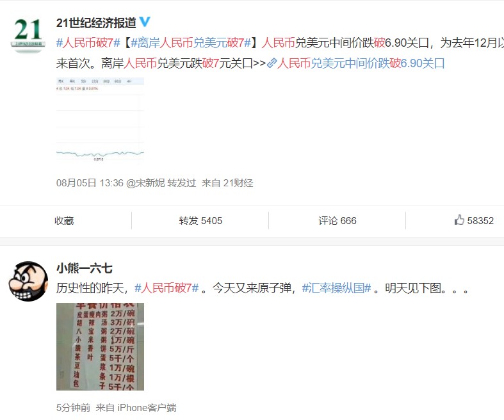Click the chain link icon before 人民币兑美元中间价
Viewport: 504px width, 420px height.
point(272,63)
